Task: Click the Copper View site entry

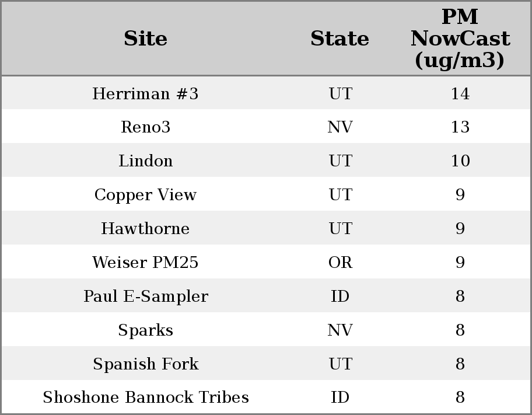Action: [x=145, y=195]
